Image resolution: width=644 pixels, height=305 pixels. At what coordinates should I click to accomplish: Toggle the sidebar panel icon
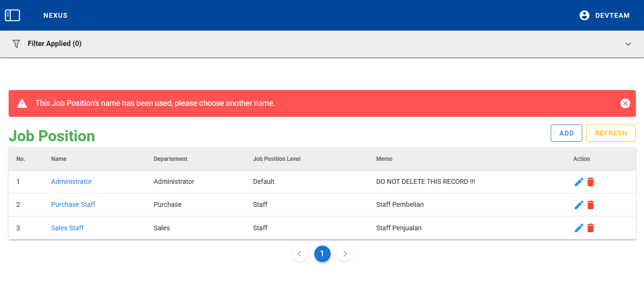(12, 15)
